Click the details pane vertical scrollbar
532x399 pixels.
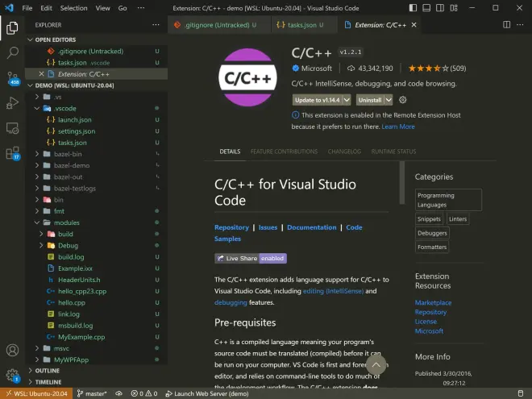point(402,183)
